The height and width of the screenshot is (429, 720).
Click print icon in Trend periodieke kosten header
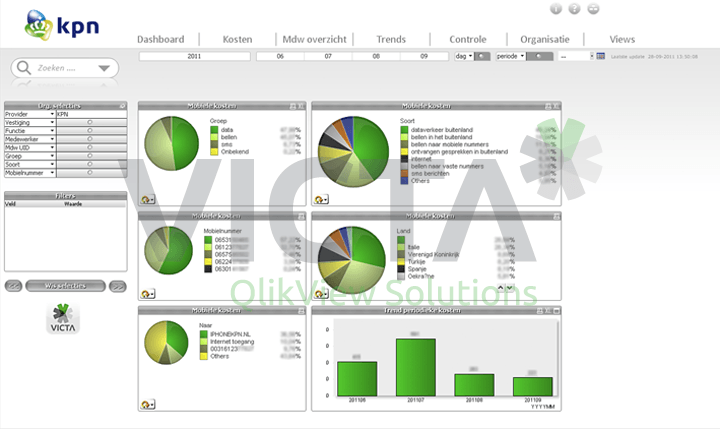(x=540, y=311)
